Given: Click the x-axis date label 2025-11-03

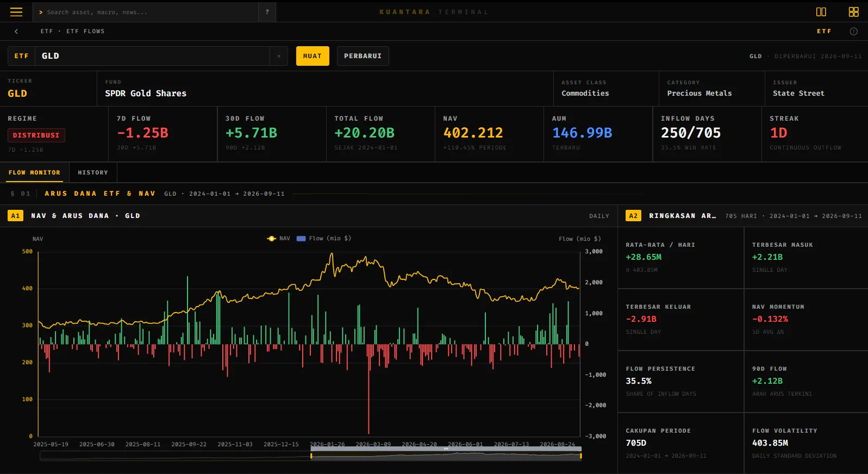Looking at the screenshot, I should click(235, 444).
